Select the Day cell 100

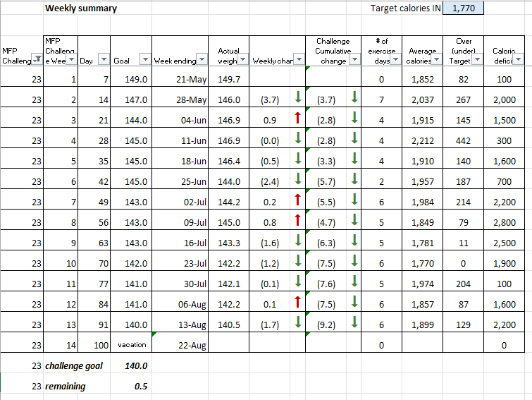pos(94,342)
